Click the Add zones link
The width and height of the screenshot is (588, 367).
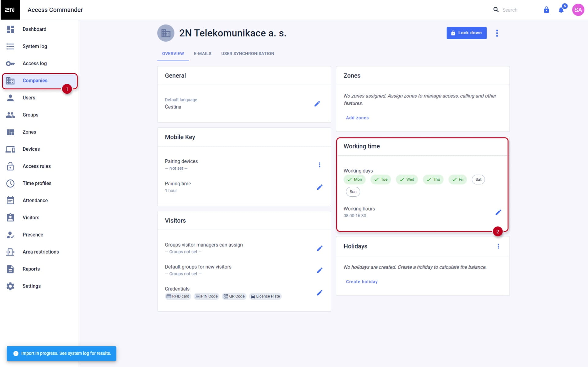point(357,118)
